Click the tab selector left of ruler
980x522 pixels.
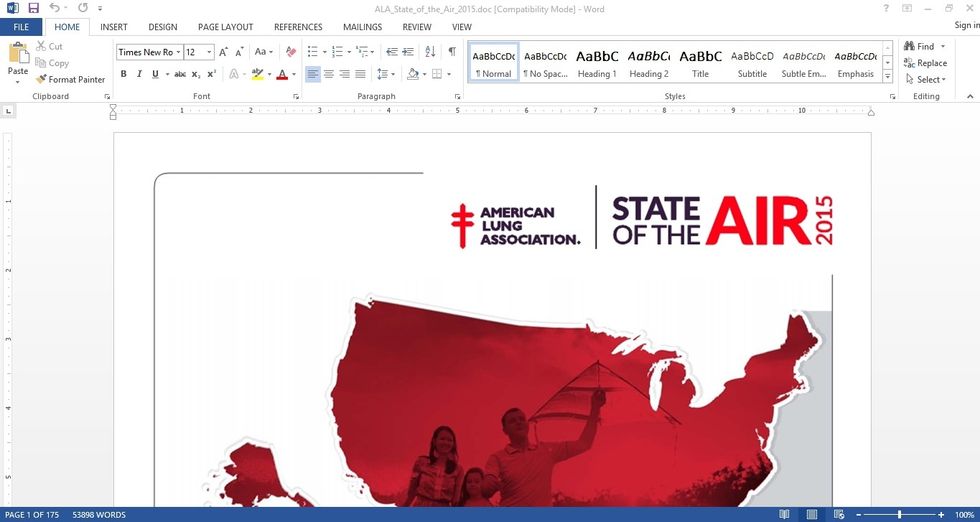pos(8,111)
